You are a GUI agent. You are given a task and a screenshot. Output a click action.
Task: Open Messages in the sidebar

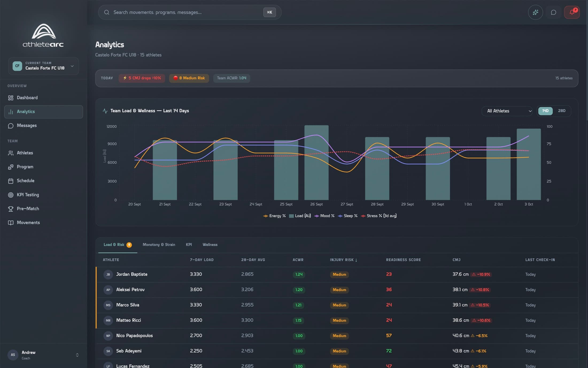(43, 126)
